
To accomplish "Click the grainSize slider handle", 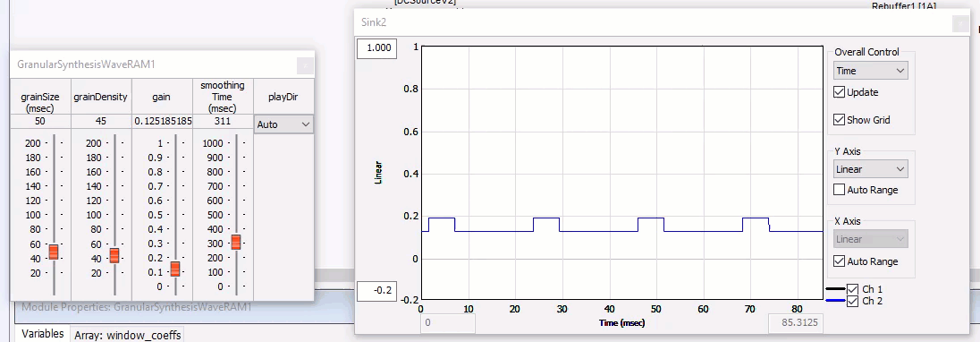I will click(x=54, y=252).
